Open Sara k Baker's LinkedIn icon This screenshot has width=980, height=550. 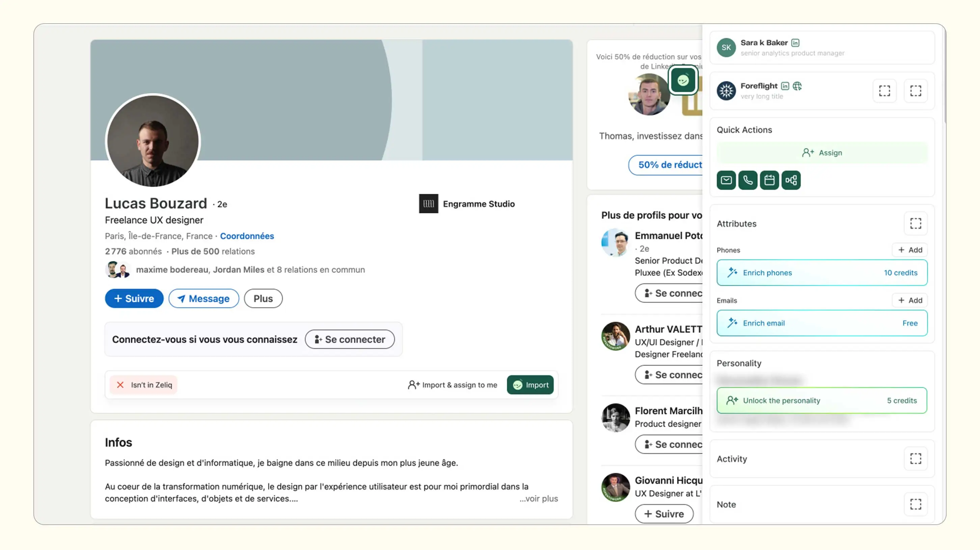point(795,43)
